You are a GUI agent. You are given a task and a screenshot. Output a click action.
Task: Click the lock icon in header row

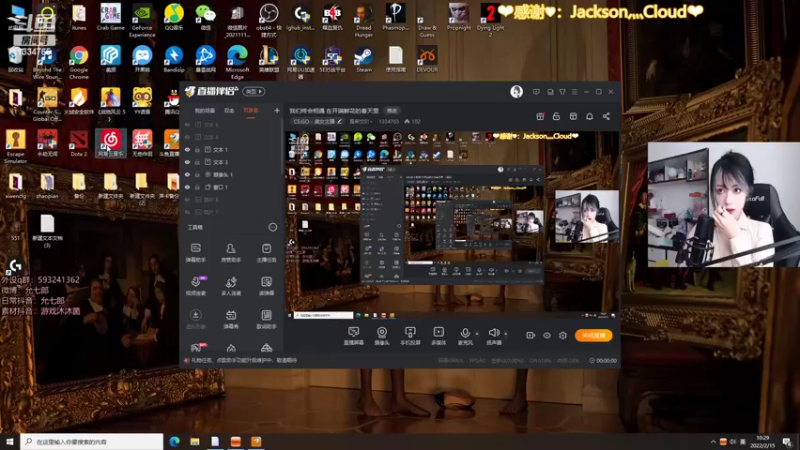pyautogui.click(x=556, y=116)
